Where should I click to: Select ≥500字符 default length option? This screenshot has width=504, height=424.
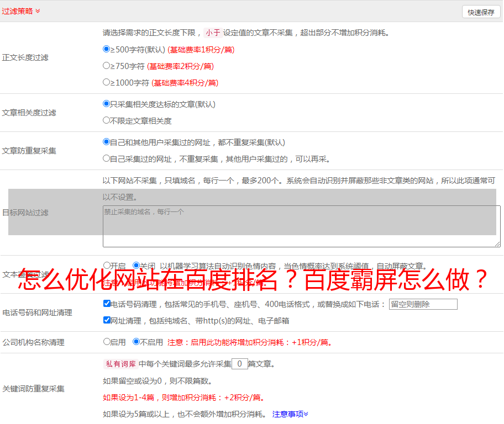pos(107,49)
